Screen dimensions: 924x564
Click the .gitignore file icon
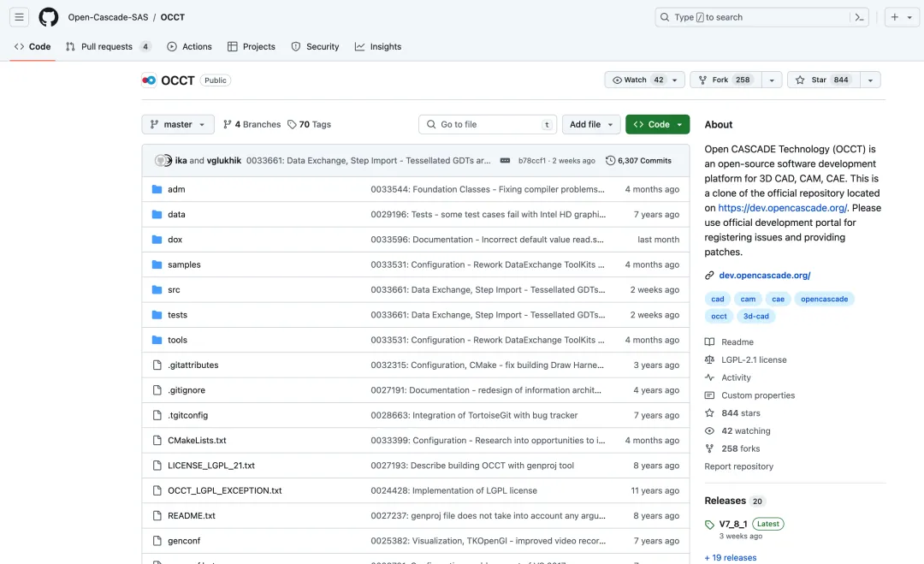pyautogui.click(x=157, y=390)
